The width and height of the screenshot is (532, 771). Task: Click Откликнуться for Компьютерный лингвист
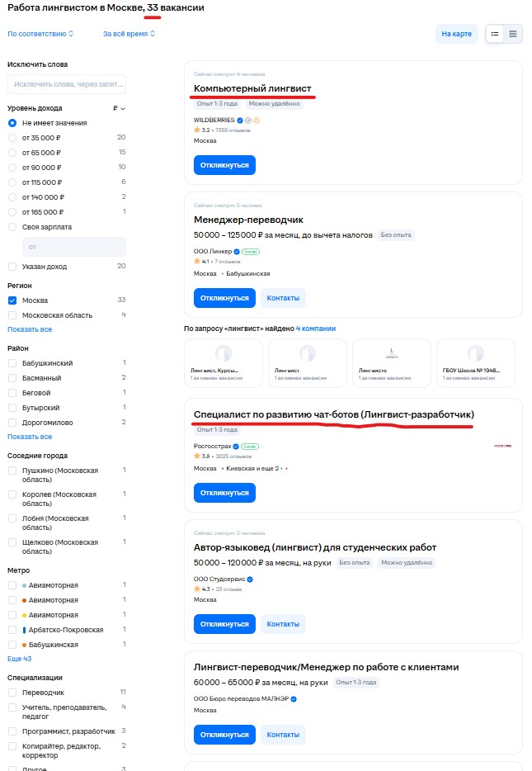point(224,165)
